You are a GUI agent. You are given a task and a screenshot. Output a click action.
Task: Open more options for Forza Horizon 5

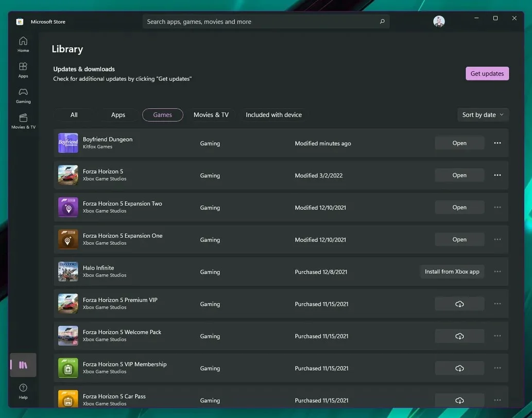(x=497, y=175)
